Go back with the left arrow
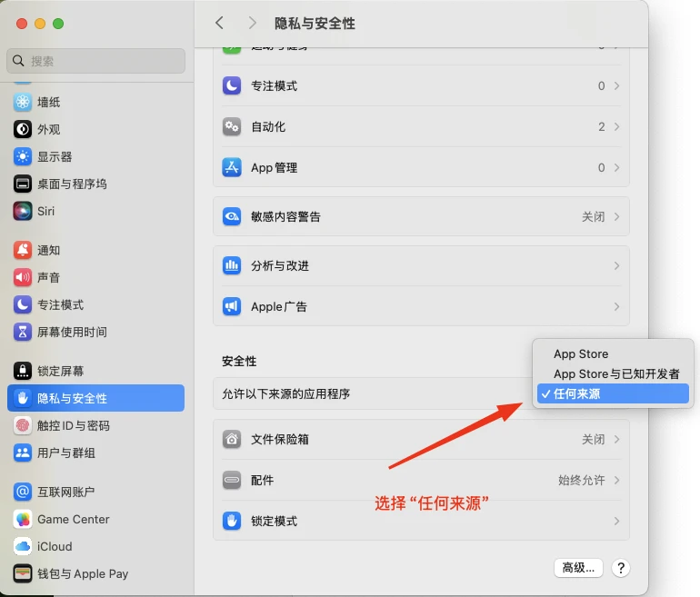Viewport: 700px width, 597px height. click(x=219, y=23)
